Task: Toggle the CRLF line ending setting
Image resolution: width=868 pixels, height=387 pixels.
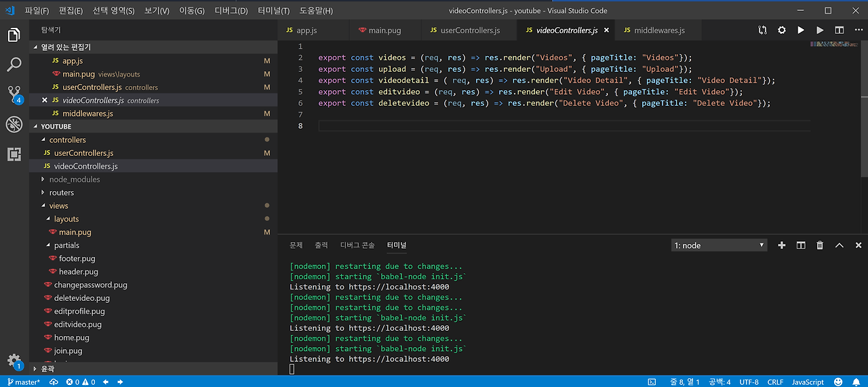Action: pyautogui.click(x=775, y=382)
